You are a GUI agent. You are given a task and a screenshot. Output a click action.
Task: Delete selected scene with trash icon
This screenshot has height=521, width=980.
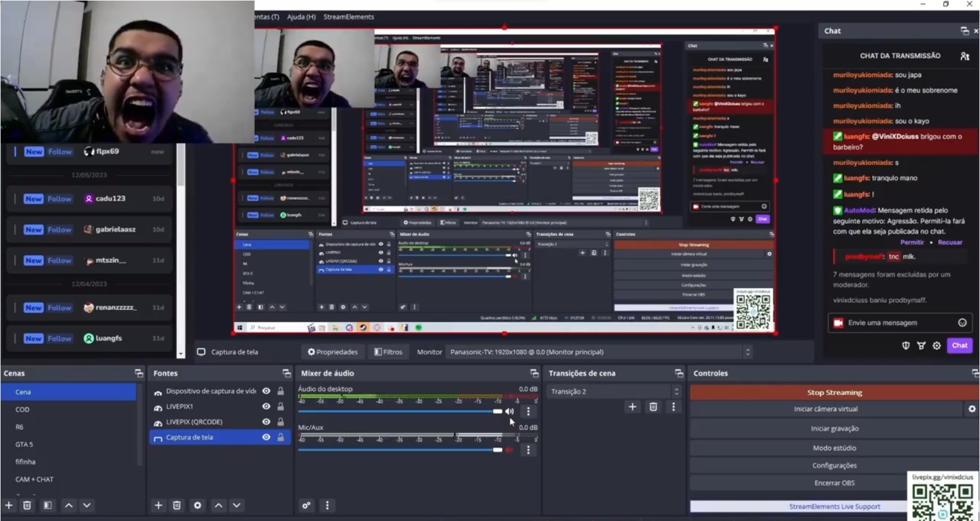click(27, 505)
